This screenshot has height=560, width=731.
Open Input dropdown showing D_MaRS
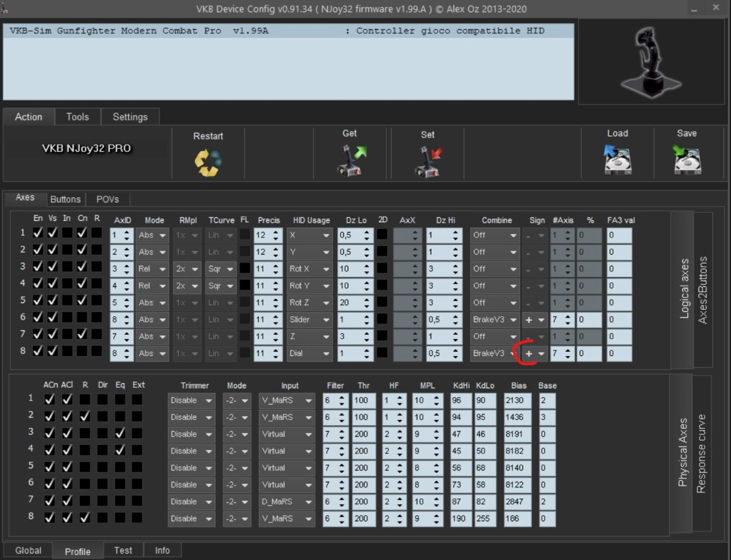[286, 502]
